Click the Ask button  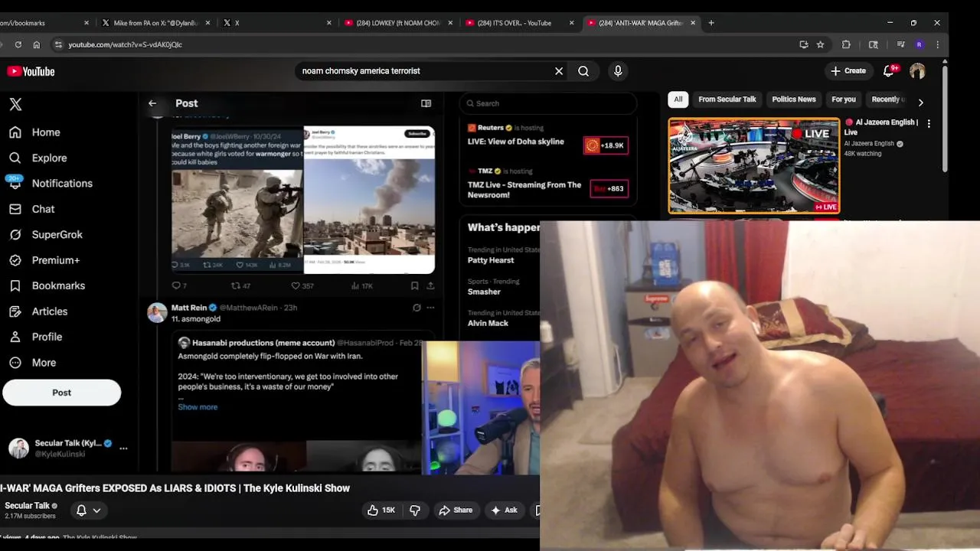point(505,510)
